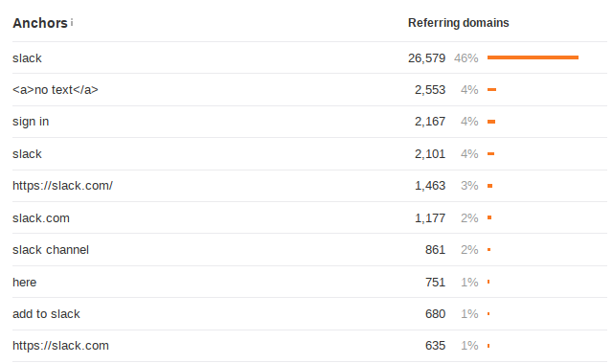
Task: Click the 2,553 referring domains value
Action: point(430,89)
